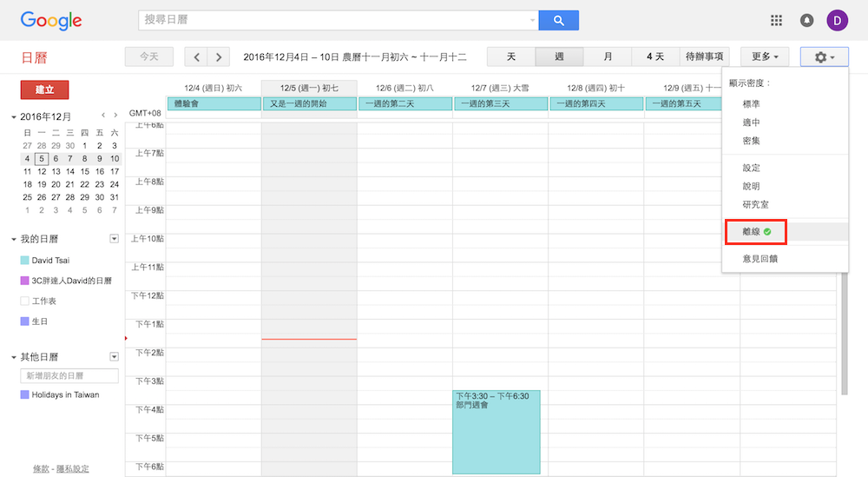Toggle the 工作表 calendar checkbox
The height and width of the screenshot is (477, 868).
(x=25, y=301)
